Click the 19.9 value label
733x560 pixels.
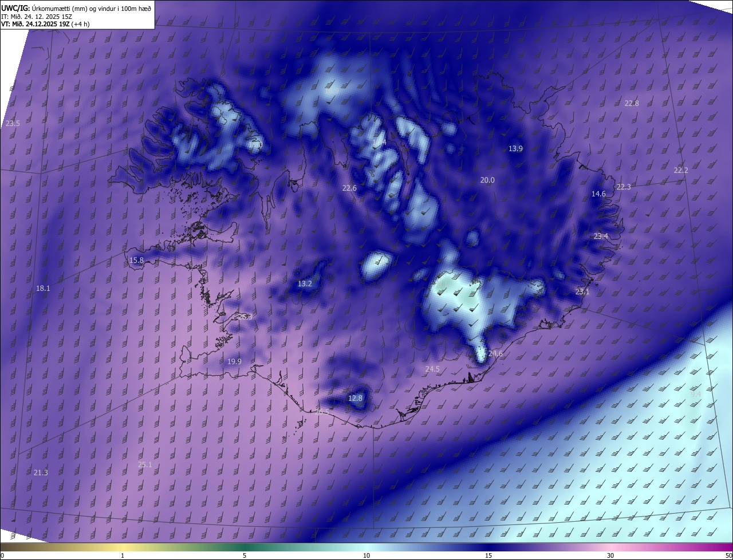click(234, 362)
